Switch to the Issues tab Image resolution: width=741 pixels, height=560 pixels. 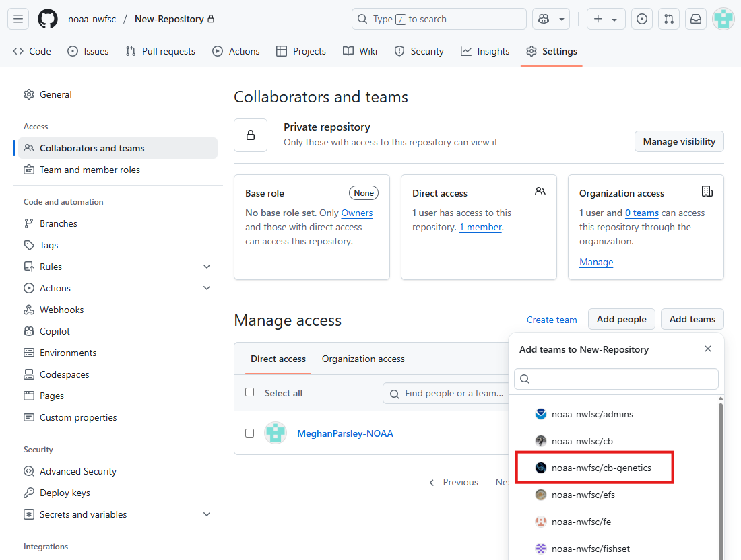coord(88,51)
